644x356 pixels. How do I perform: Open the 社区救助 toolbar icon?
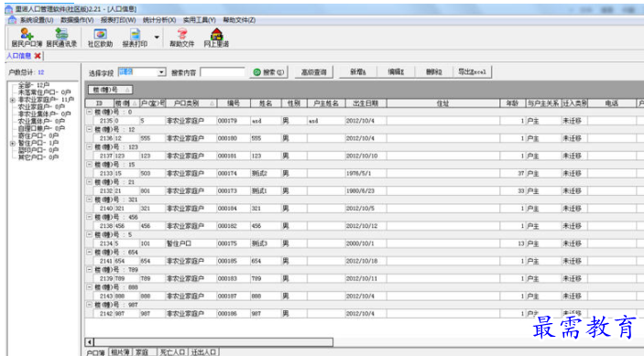point(100,38)
